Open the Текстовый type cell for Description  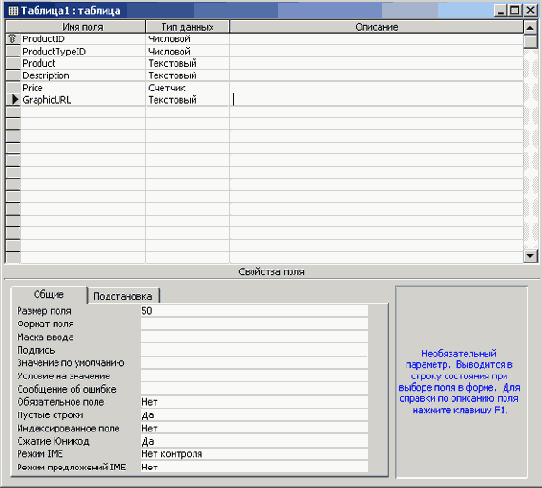[x=187, y=75]
